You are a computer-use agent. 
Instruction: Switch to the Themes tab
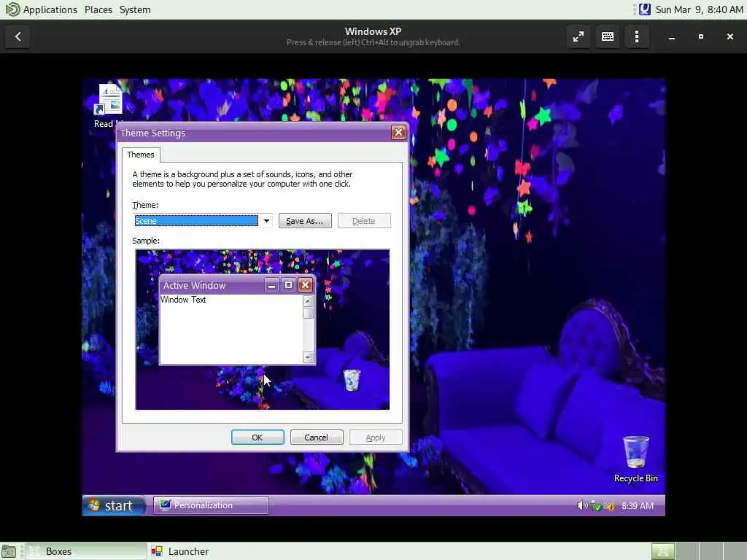141,155
